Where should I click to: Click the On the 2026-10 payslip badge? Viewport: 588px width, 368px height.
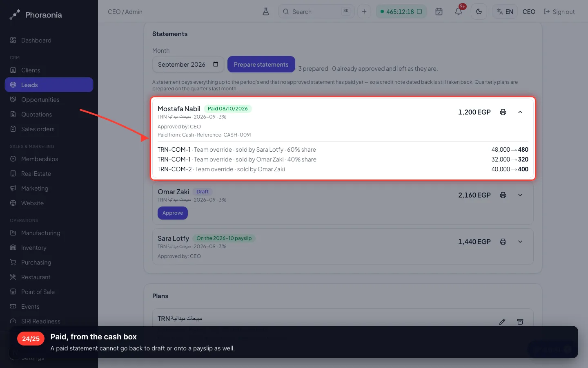click(224, 238)
